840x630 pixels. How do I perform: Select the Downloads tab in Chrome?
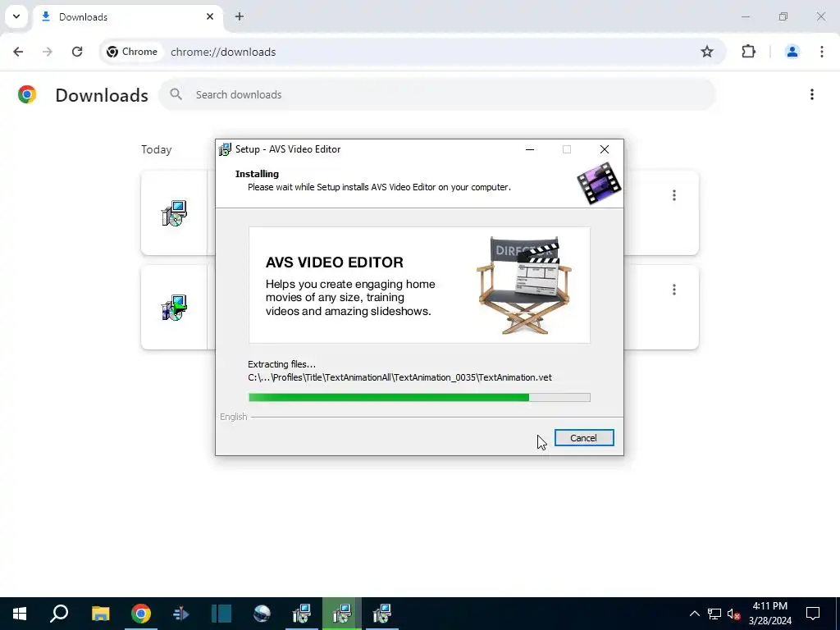coord(127,16)
